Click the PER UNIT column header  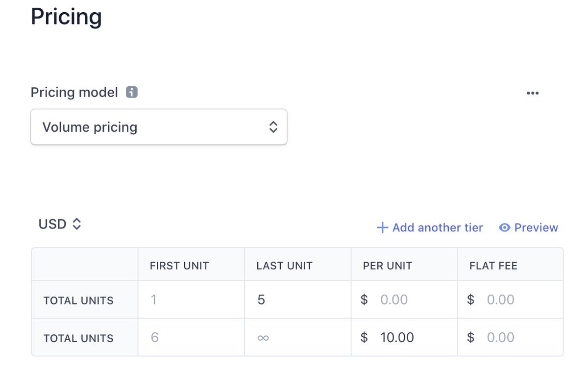click(388, 266)
